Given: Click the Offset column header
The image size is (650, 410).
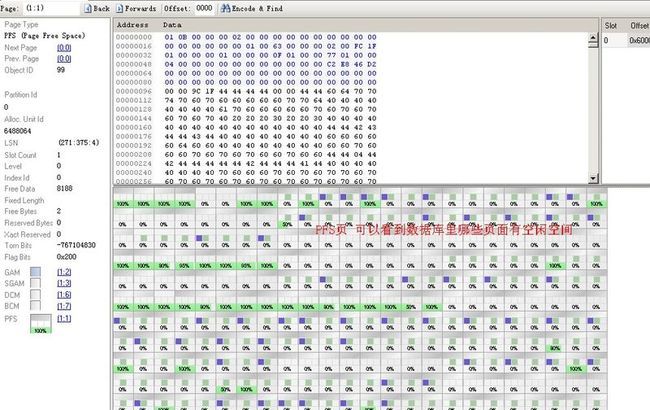Looking at the screenshot, I should 639,26.
